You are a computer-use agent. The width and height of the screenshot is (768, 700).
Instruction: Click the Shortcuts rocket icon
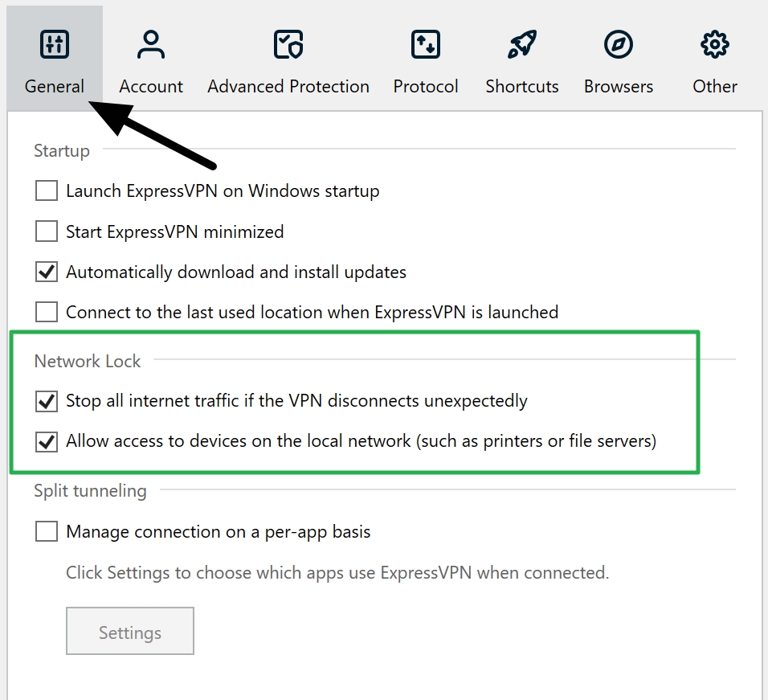[522, 44]
